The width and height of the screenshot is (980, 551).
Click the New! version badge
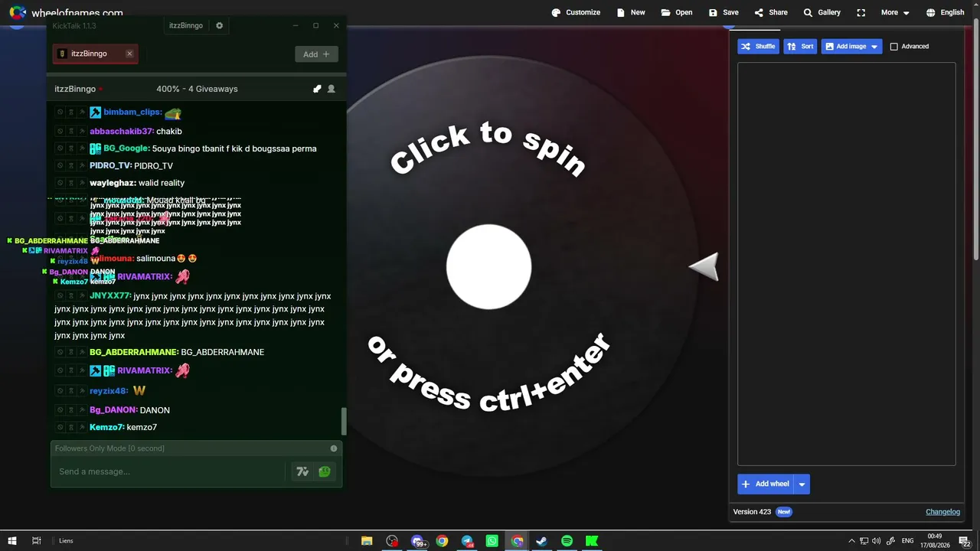pos(784,512)
